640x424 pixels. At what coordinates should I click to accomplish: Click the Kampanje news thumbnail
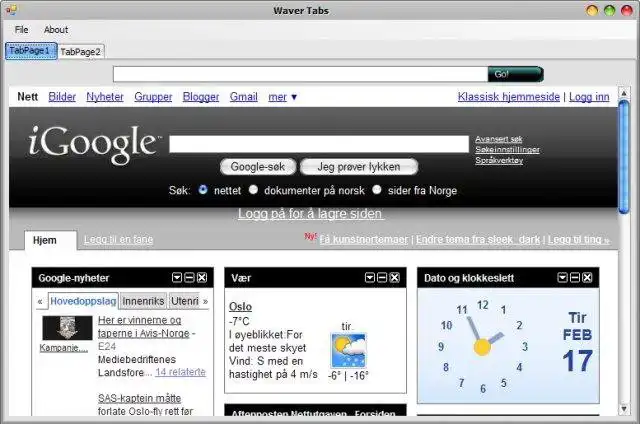(x=67, y=328)
